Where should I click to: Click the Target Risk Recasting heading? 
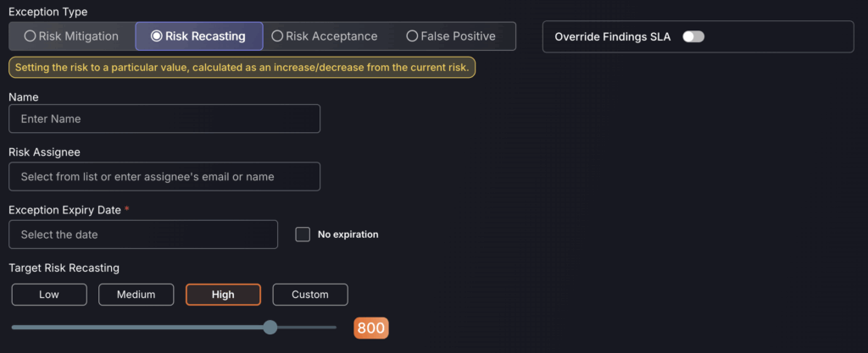click(64, 268)
